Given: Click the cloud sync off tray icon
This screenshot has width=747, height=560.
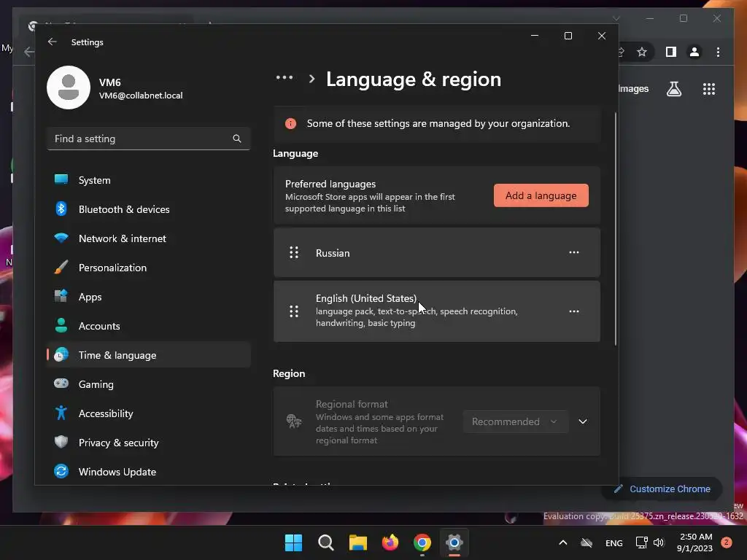Looking at the screenshot, I should tap(587, 542).
